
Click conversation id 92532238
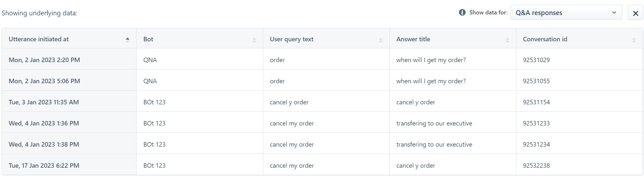click(x=536, y=165)
